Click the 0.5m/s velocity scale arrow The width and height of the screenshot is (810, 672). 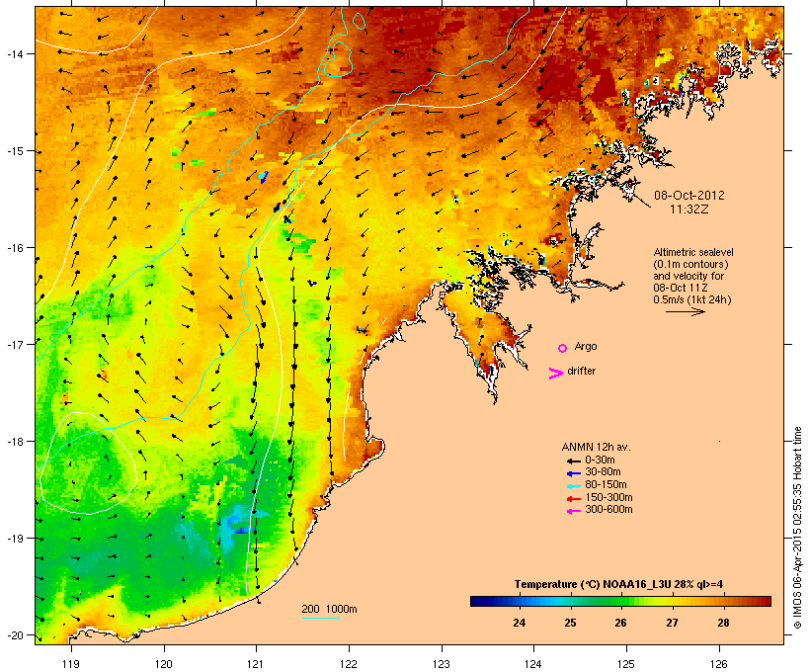point(686,311)
